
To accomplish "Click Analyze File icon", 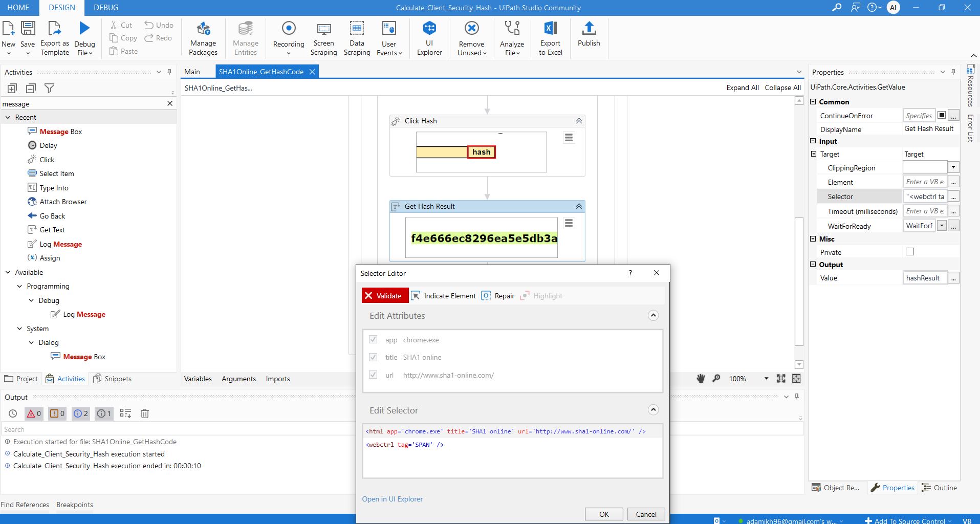I will 512,28.
